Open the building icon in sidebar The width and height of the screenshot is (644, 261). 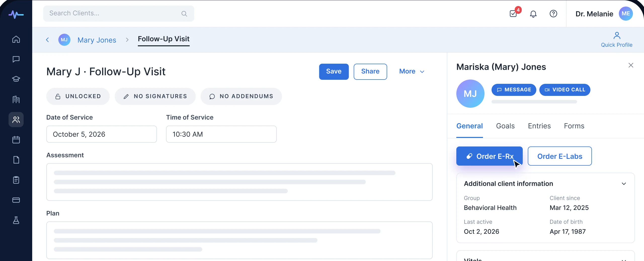[16, 99]
